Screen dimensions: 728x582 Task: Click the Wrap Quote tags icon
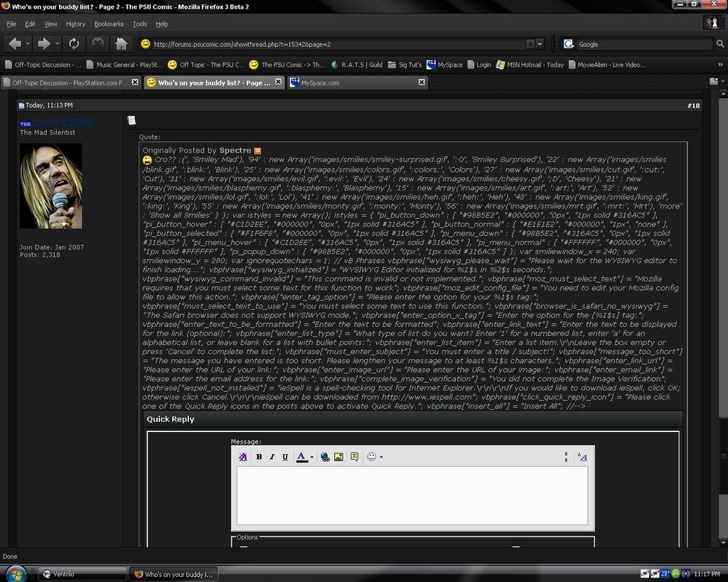click(x=354, y=457)
